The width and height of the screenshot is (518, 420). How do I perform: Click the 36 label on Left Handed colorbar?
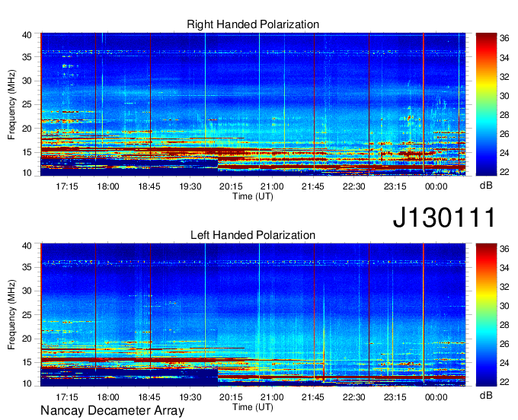point(504,249)
